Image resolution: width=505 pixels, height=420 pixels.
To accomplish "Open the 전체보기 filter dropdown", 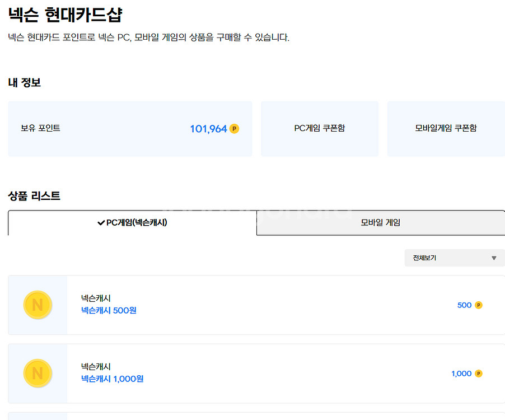I will pos(455,258).
